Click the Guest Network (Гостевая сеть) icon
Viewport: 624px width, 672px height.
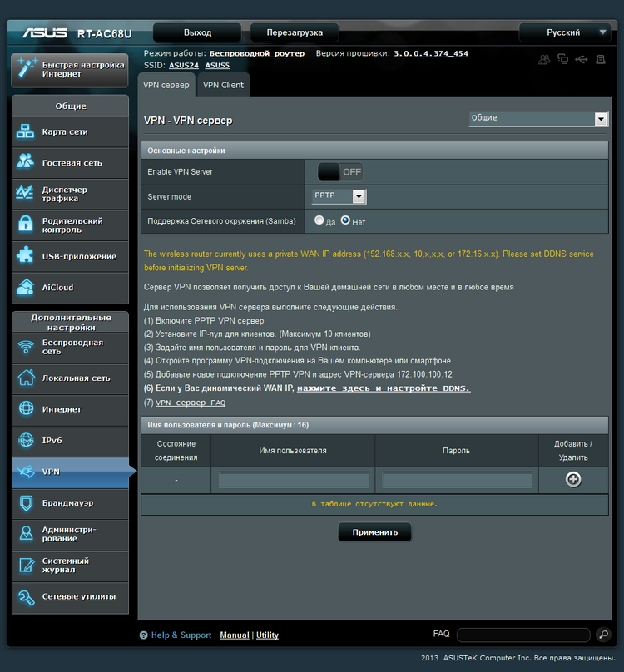(x=26, y=163)
